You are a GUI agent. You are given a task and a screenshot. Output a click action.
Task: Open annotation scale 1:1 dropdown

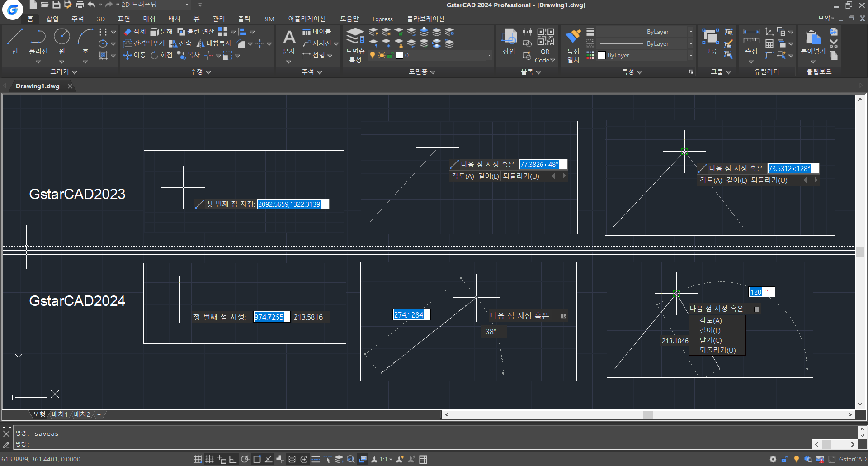386,459
